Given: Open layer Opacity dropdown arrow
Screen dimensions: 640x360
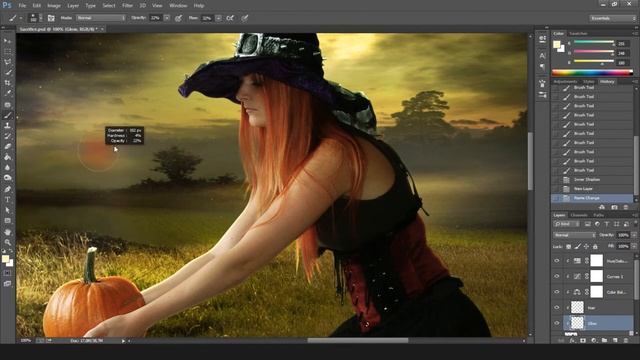Looking at the screenshot, I should coord(634,235).
